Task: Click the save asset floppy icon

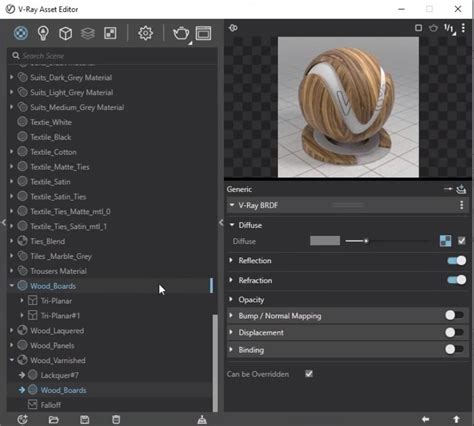Action: (x=85, y=420)
